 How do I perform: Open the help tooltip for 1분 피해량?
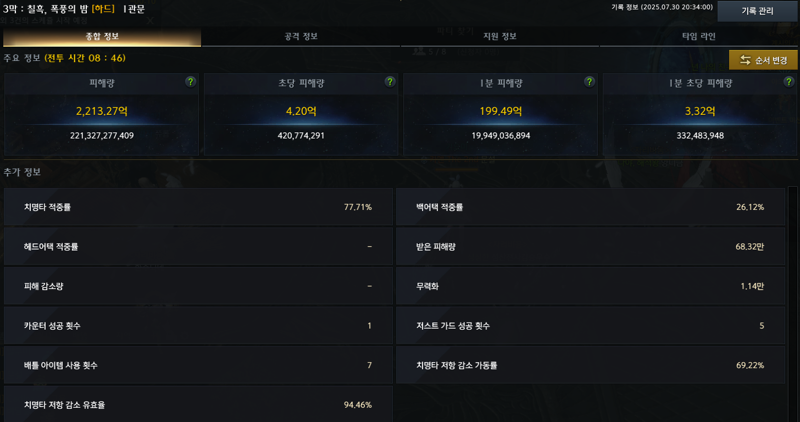(x=589, y=82)
